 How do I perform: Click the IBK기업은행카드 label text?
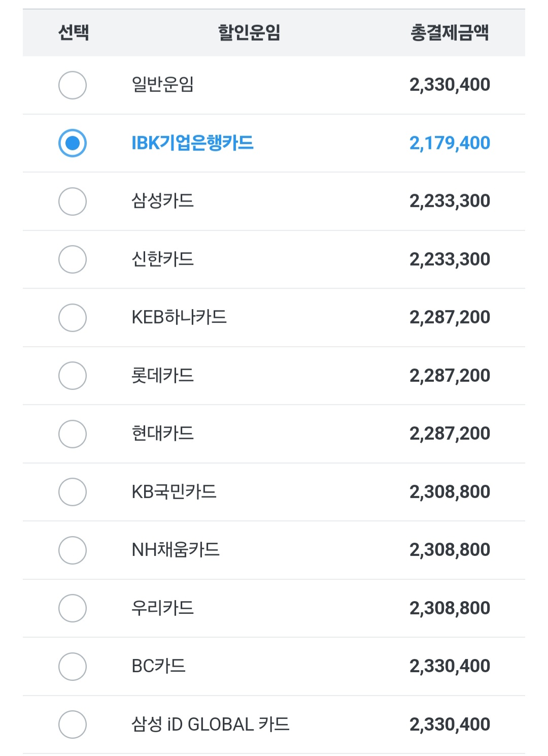pyautogui.click(x=192, y=143)
